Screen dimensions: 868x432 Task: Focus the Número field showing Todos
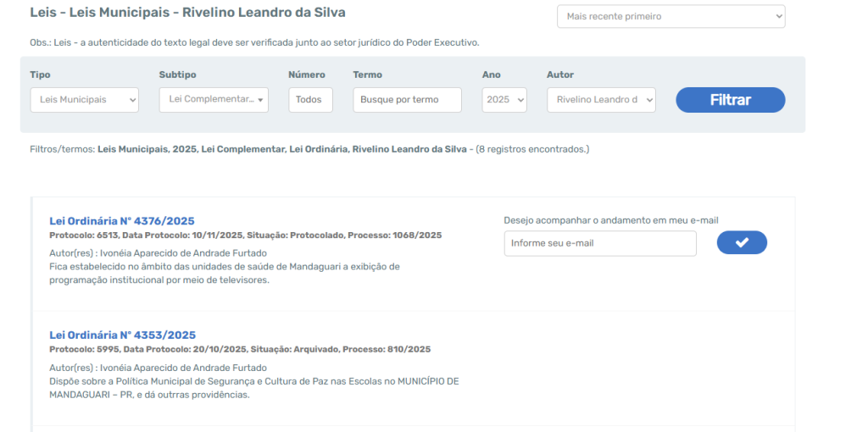[310, 100]
